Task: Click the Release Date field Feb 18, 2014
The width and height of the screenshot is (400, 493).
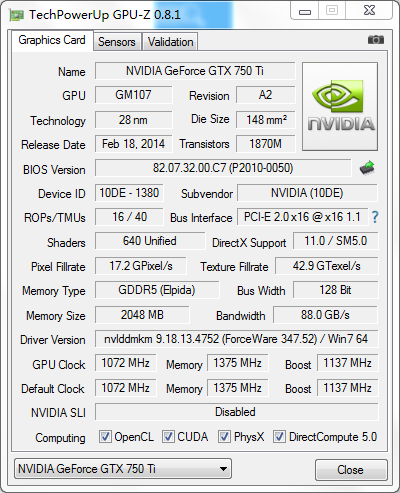Action: click(134, 144)
